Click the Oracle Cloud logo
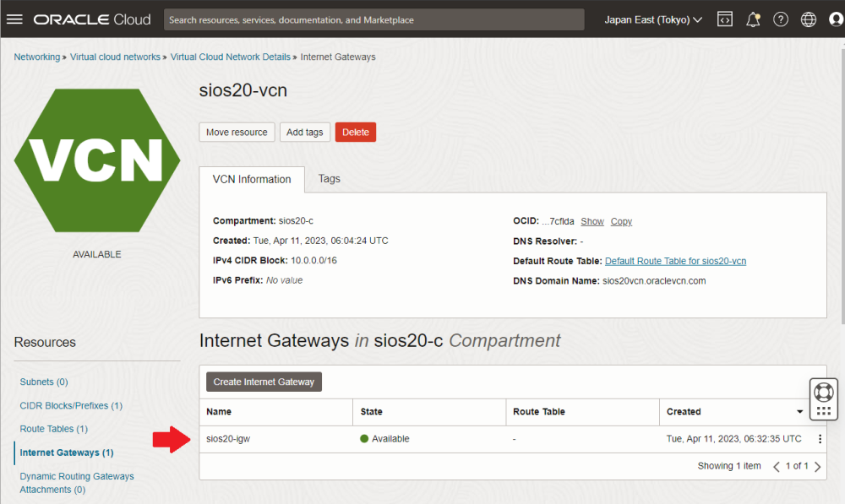Viewport: 845px width, 504px height. (x=92, y=19)
